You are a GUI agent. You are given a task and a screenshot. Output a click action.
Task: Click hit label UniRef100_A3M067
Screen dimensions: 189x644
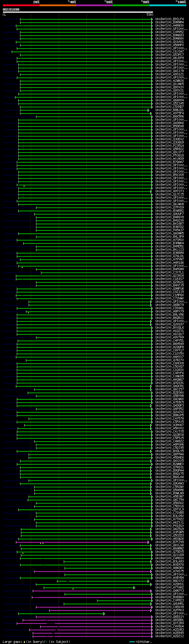170,425
